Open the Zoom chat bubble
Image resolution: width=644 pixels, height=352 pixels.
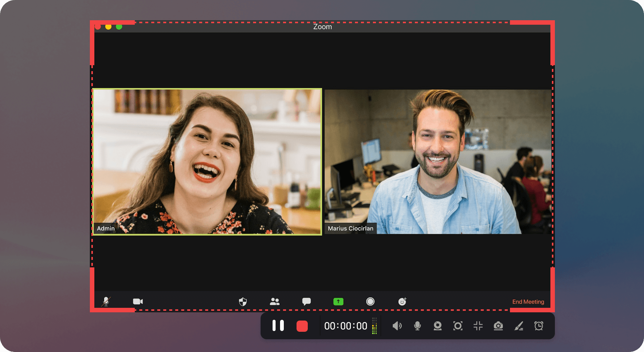[x=306, y=301]
